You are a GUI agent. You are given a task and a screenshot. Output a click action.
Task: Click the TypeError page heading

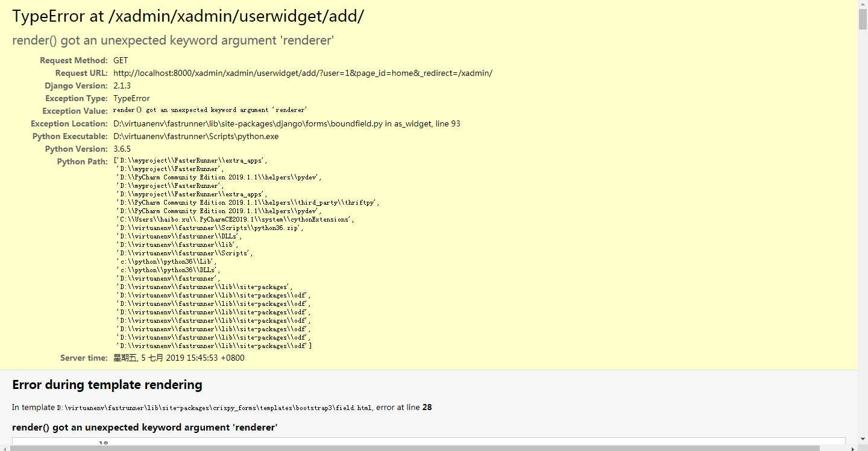(x=188, y=16)
